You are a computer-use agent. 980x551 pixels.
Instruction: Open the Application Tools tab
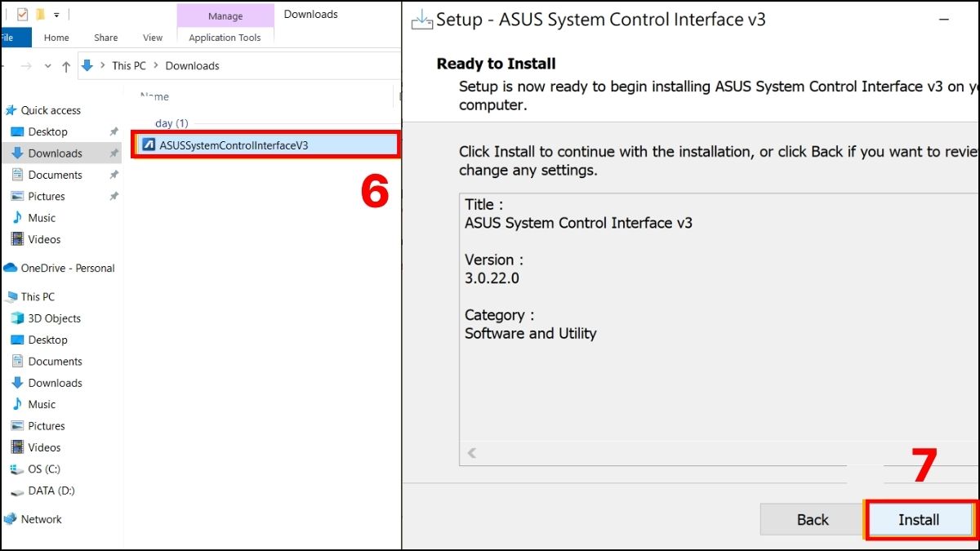click(225, 38)
